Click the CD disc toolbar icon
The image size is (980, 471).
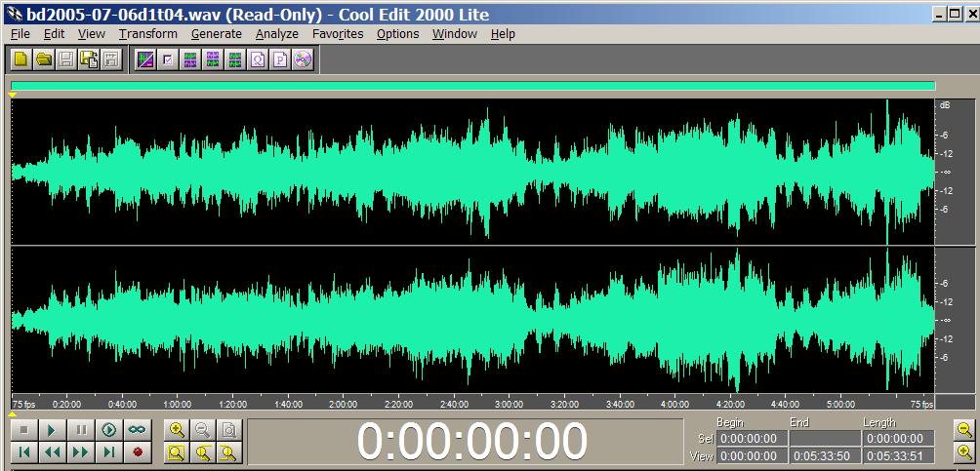304,59
